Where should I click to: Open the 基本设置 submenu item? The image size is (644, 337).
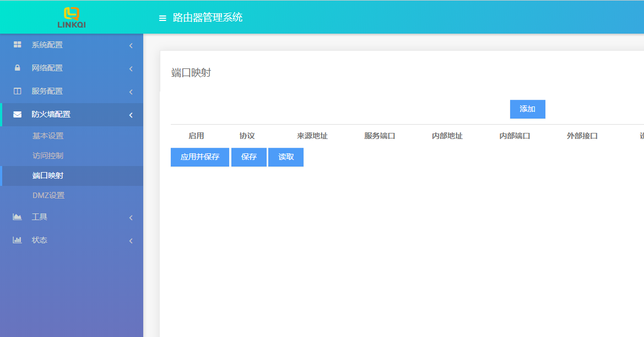(x=48, y=136)
